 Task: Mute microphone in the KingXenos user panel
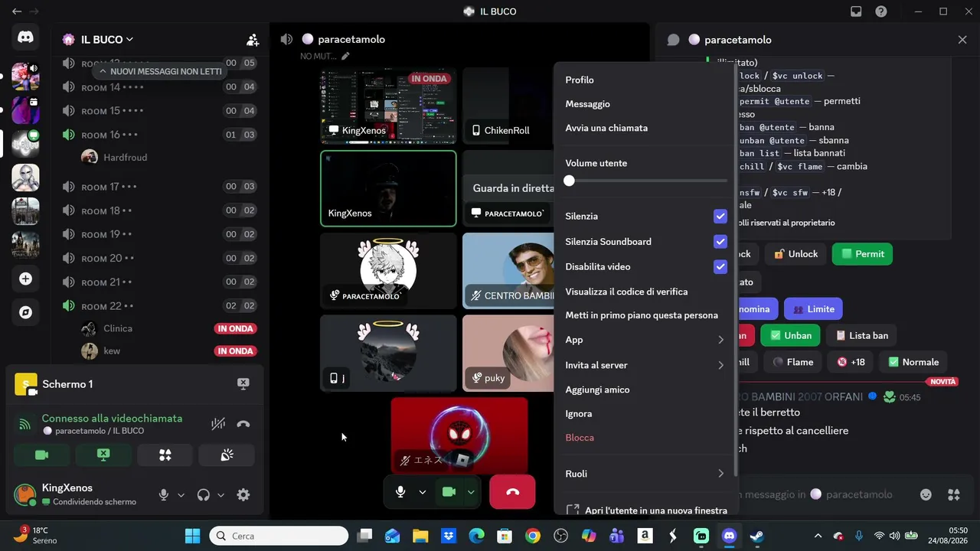[x=163, y=495]
